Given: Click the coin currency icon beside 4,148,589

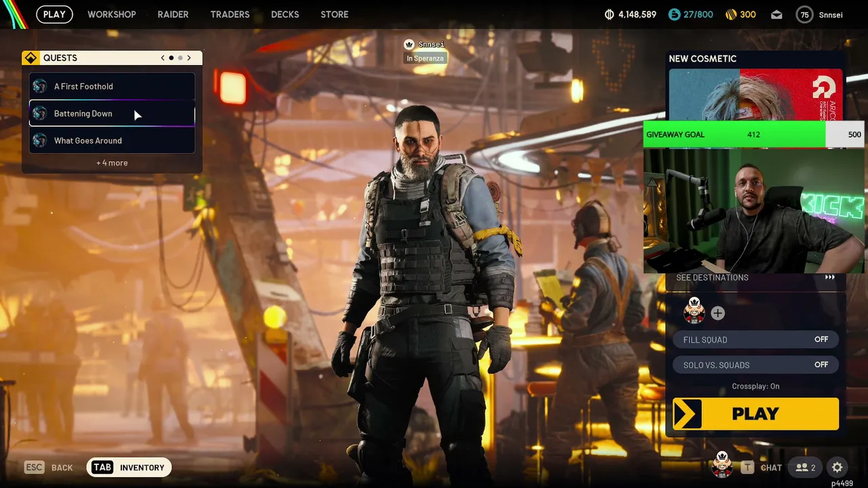Looking at the screenshot, I should pyautogui.click(x=609, y=14).
